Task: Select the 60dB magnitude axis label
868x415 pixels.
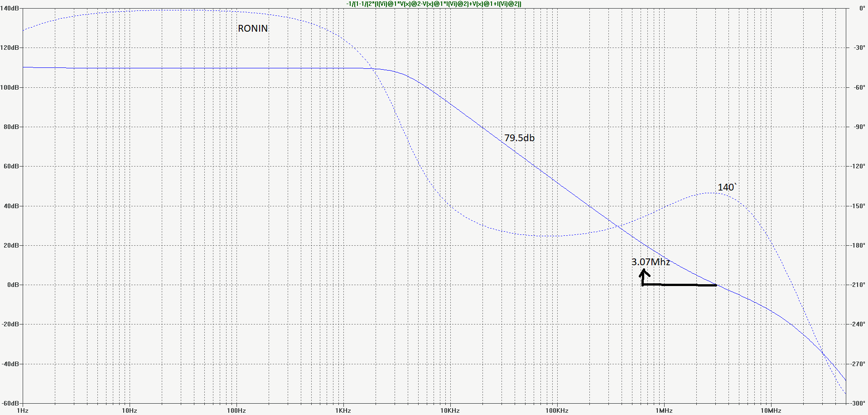Action: coord(11,166)
